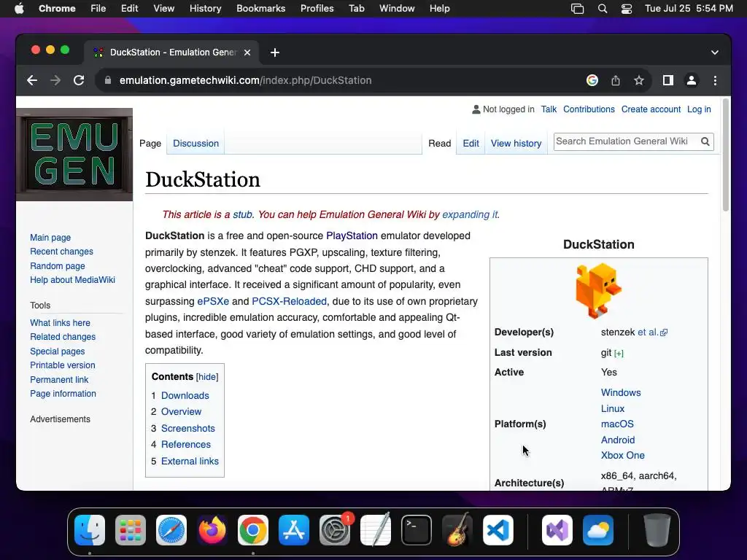The width and height of the screenshot is (747, 560).
Task: Open the Google icon in address bar
Action: pos(592,80)
